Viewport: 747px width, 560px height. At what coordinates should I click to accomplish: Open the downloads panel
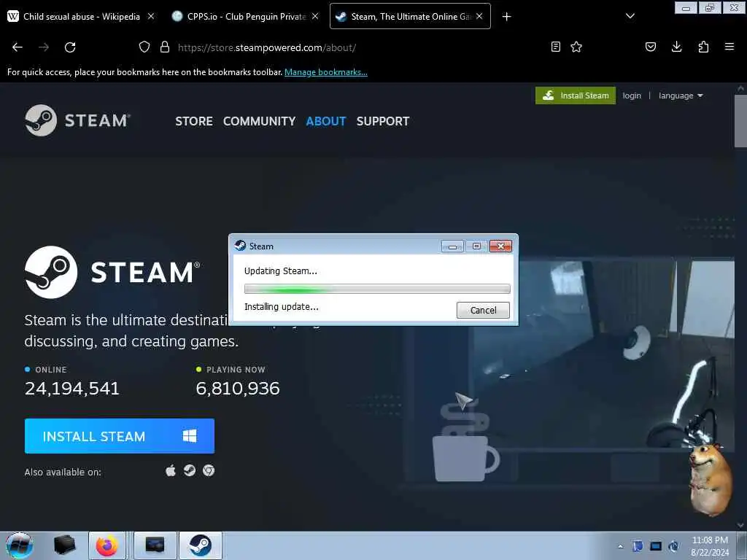(676, 47)
